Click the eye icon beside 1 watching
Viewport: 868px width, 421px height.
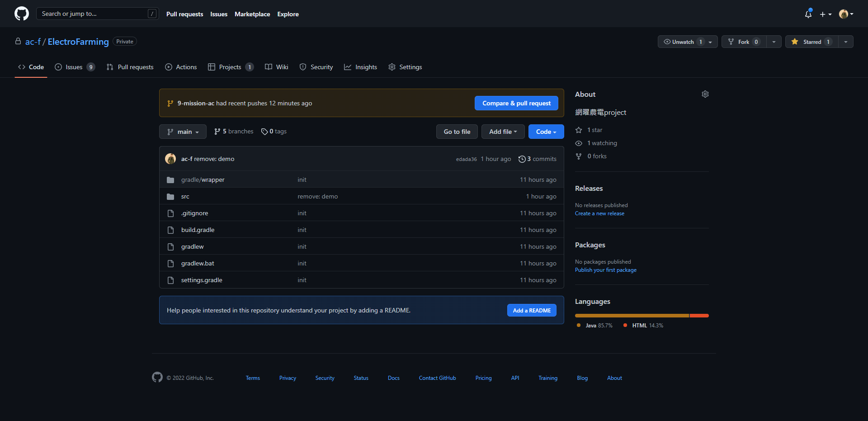tap(579, 143)
